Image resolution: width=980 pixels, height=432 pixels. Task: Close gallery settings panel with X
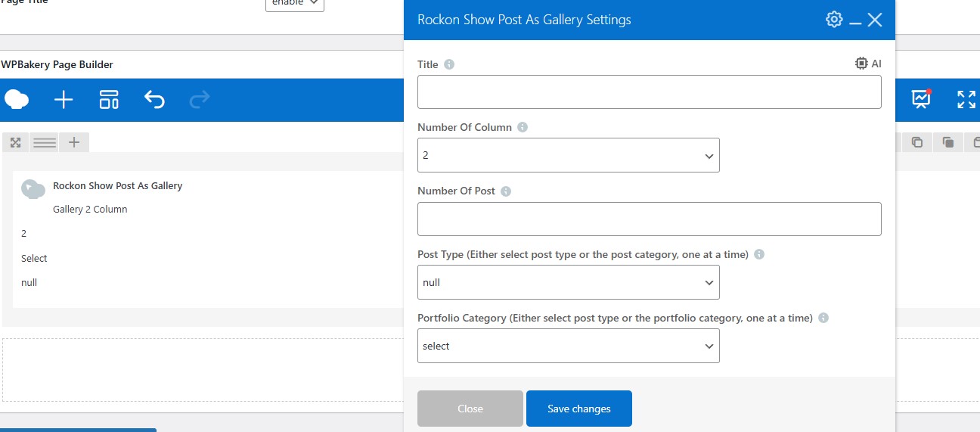875,20
